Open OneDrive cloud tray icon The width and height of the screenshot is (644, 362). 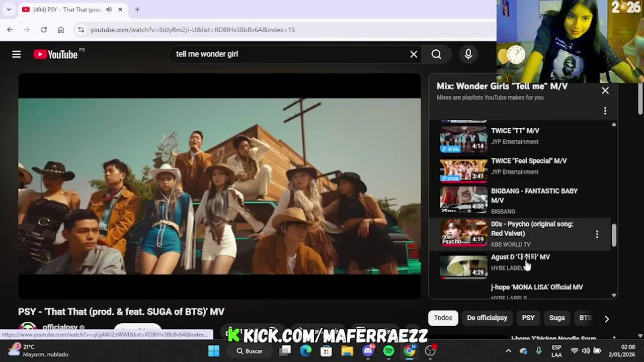(x=524, y=351)
